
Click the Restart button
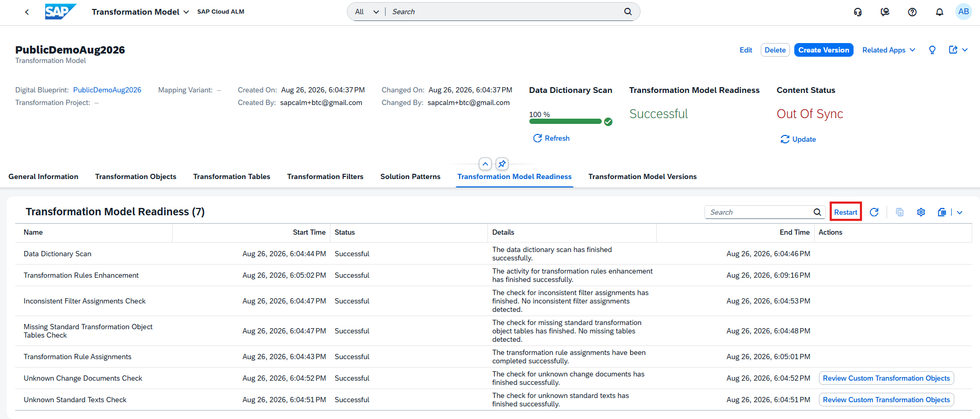point(846,212)
